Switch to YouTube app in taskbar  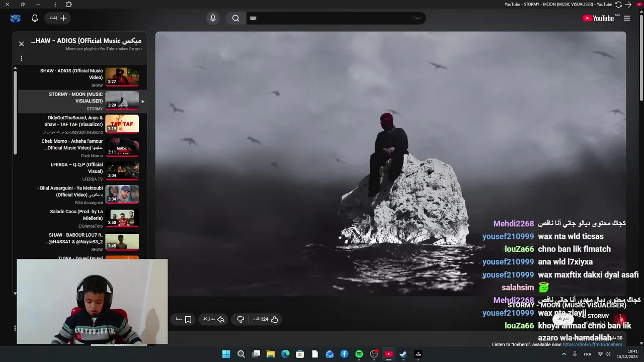[388, 354]
